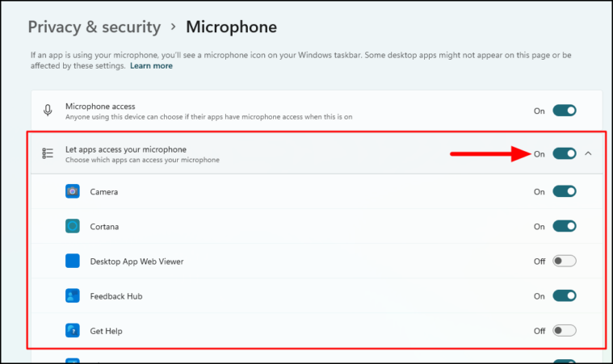
Task: Click the breadcrumb chevron separator
Action: point(173,27)
